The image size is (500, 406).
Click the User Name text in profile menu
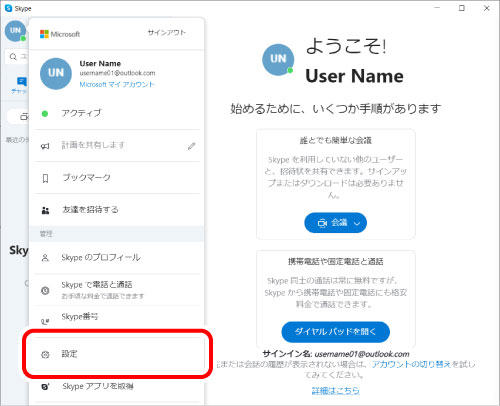pyautogui.click(x=100, y=64)
